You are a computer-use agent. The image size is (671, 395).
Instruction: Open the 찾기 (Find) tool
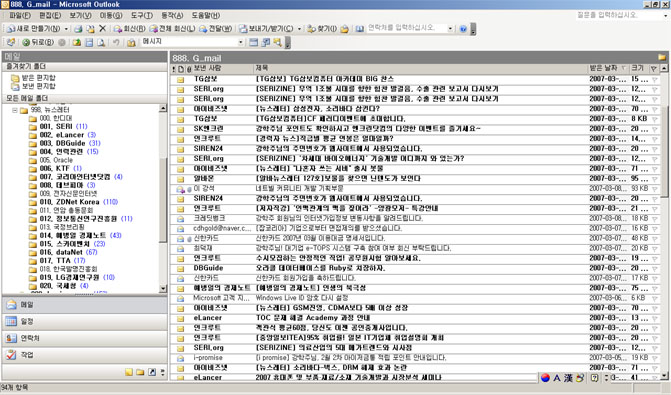pos(322,29)
